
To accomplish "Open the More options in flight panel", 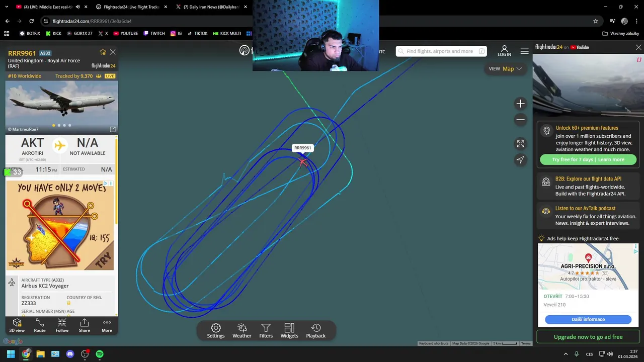I will pos(107,325).
